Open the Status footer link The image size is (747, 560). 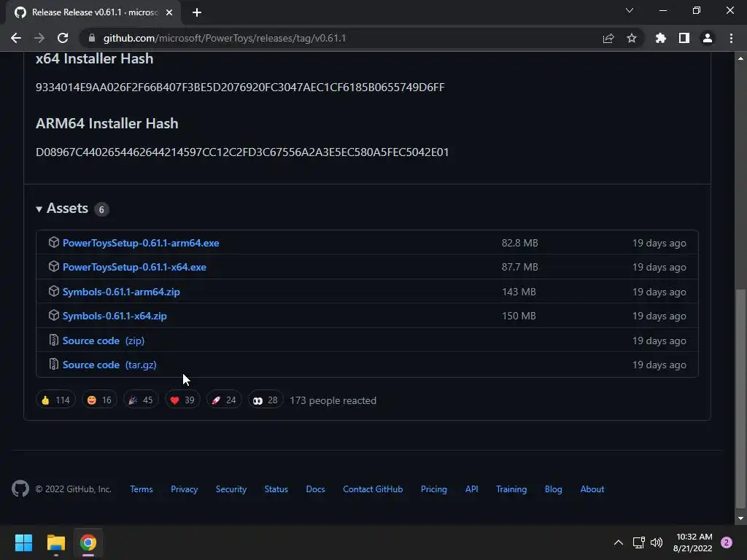[x=276, y=489]
